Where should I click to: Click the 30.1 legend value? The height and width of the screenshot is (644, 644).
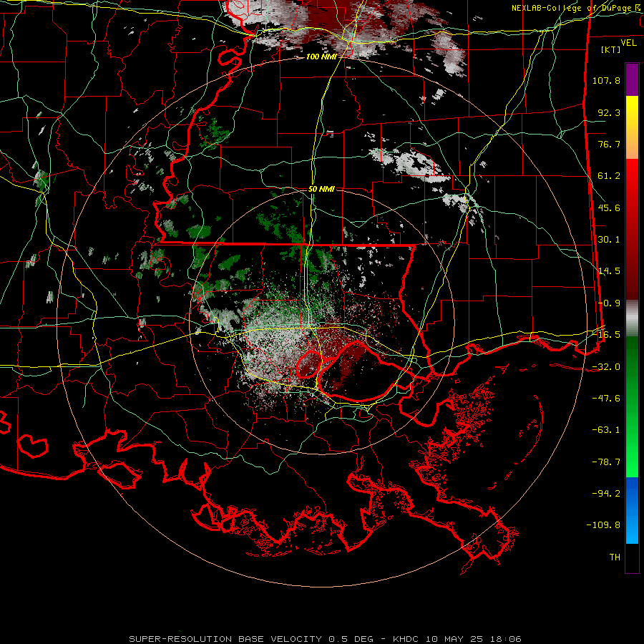pos(609,240)
